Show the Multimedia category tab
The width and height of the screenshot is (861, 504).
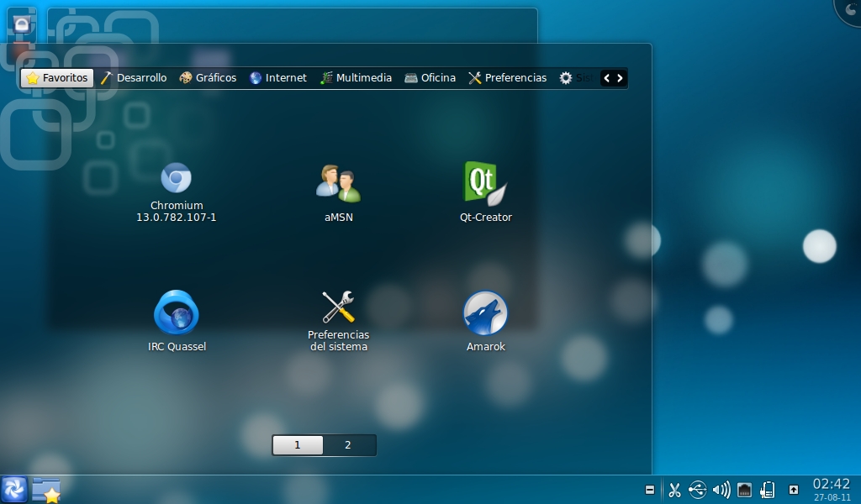click(x=356, y=78)
